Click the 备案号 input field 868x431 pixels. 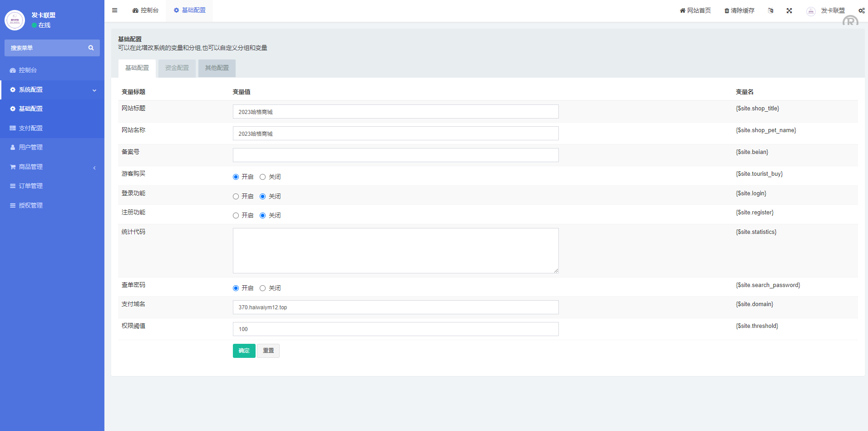395,155
